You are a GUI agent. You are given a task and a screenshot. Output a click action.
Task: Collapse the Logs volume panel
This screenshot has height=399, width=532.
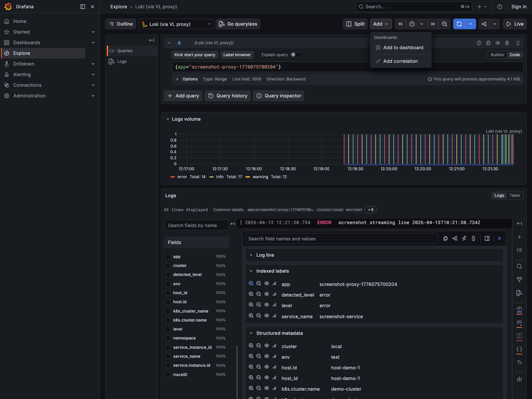168,119
